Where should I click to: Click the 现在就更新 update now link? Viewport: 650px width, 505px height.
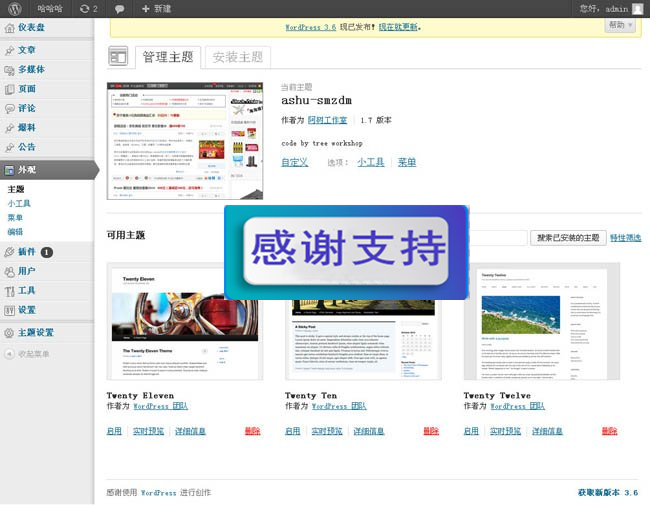[398, 27]
